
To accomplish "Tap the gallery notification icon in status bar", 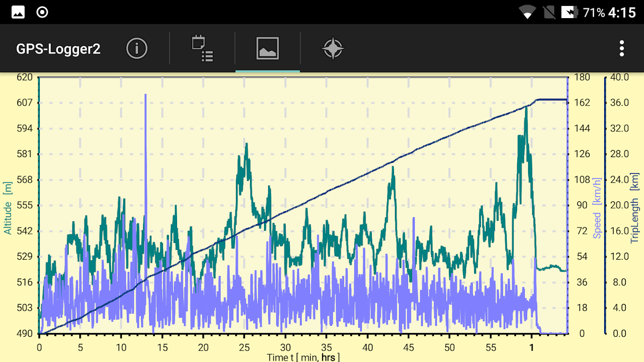I will [x=19, y=12].
